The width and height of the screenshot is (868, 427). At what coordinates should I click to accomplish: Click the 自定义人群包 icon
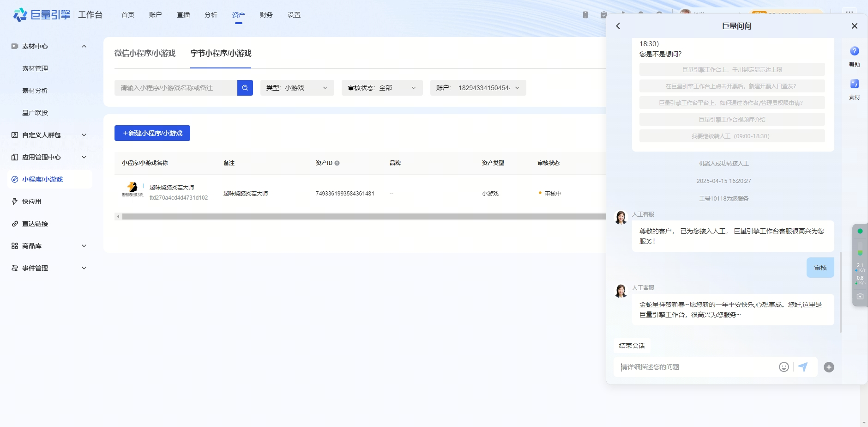click(15, 135)
